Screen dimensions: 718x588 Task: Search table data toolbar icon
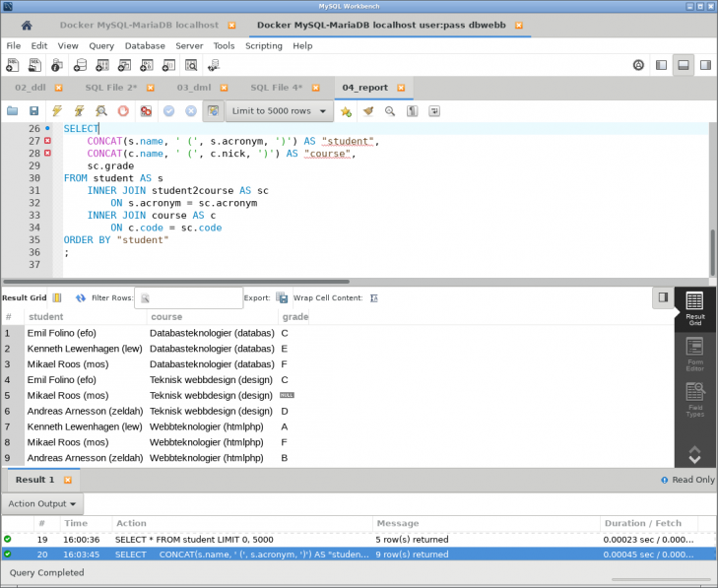(x=191, y=65)
